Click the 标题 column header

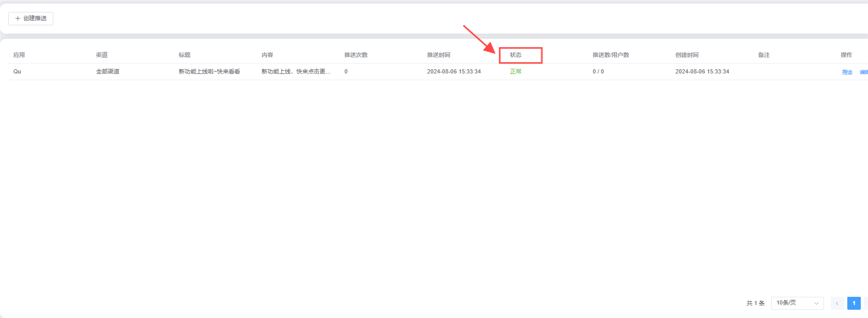pos(185,55)
